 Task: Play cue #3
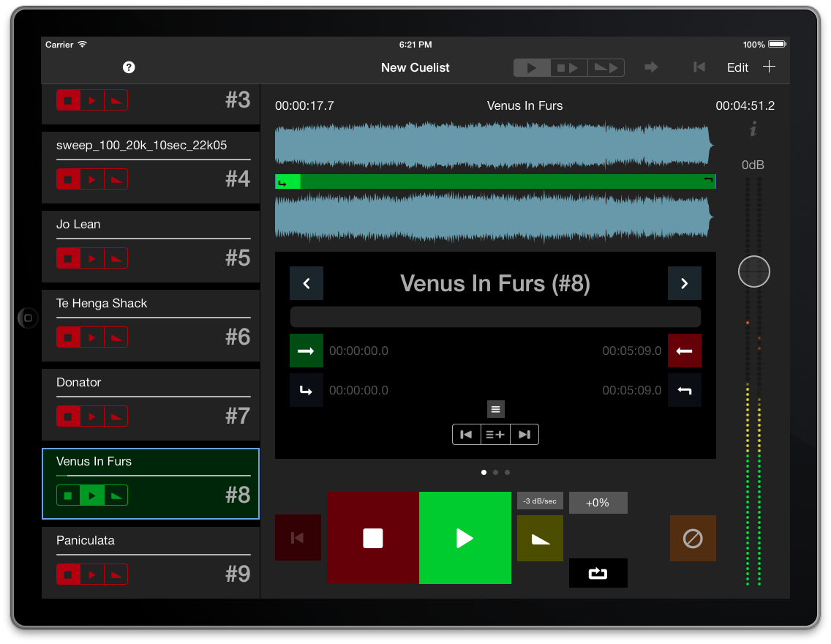coord(92,101)
